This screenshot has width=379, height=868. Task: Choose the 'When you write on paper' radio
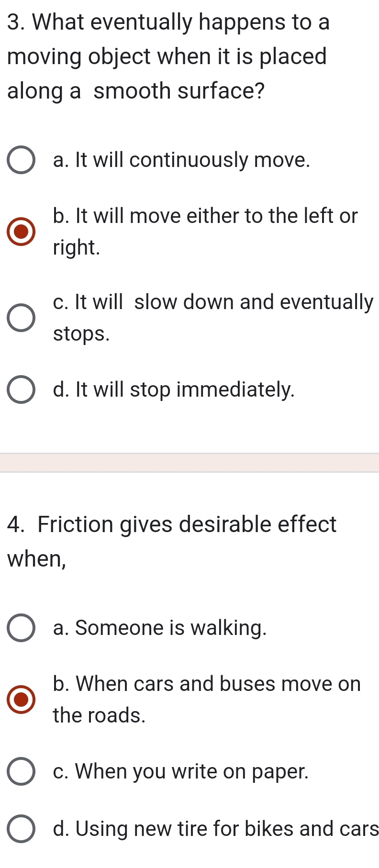21,771
